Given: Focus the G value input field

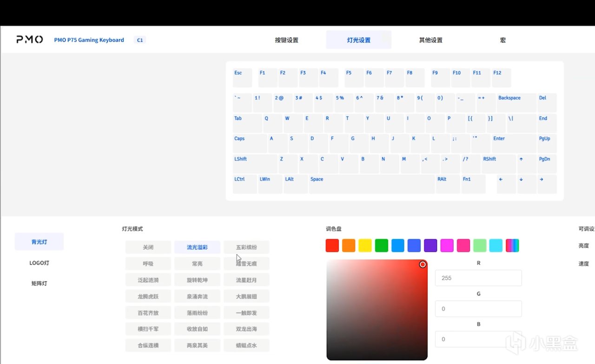Looking at the screenshot, I should (x=478, y=309).
